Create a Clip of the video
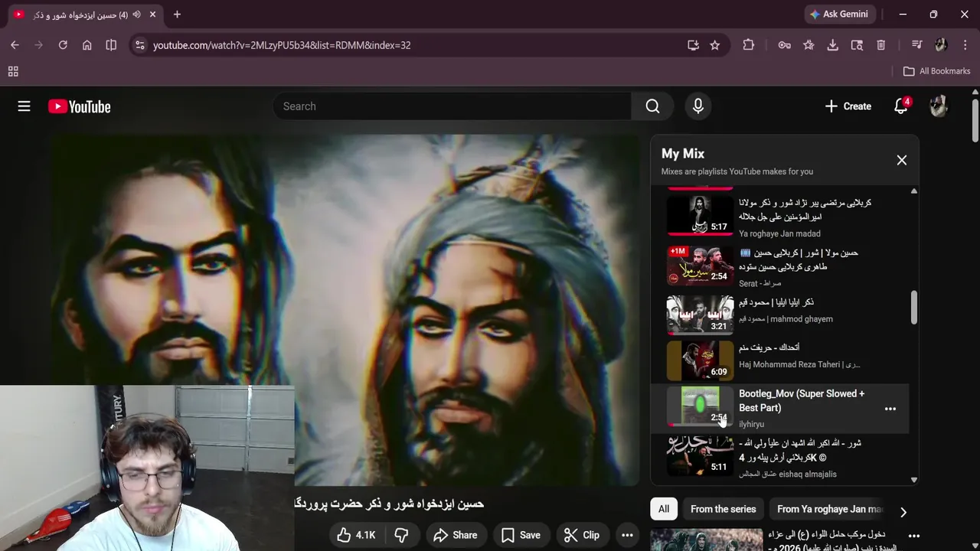Viewport: 980px width, 551px height. [x=582, y=535]
